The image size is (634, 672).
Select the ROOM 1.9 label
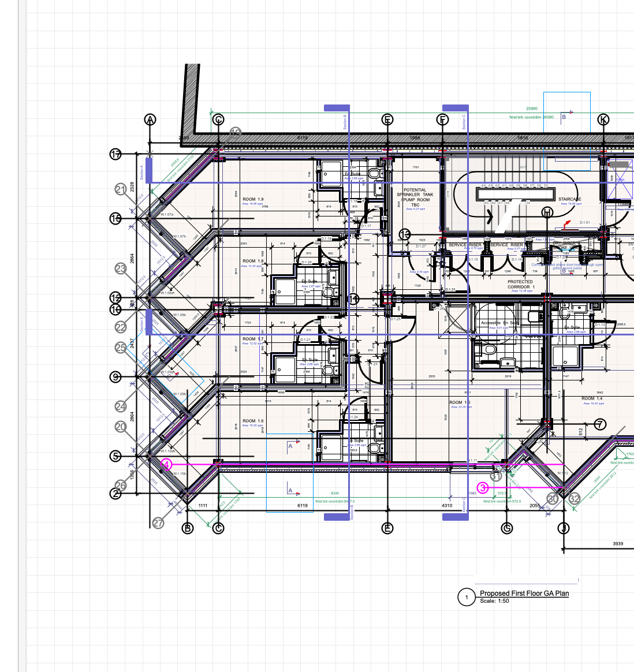pos(253,199)
